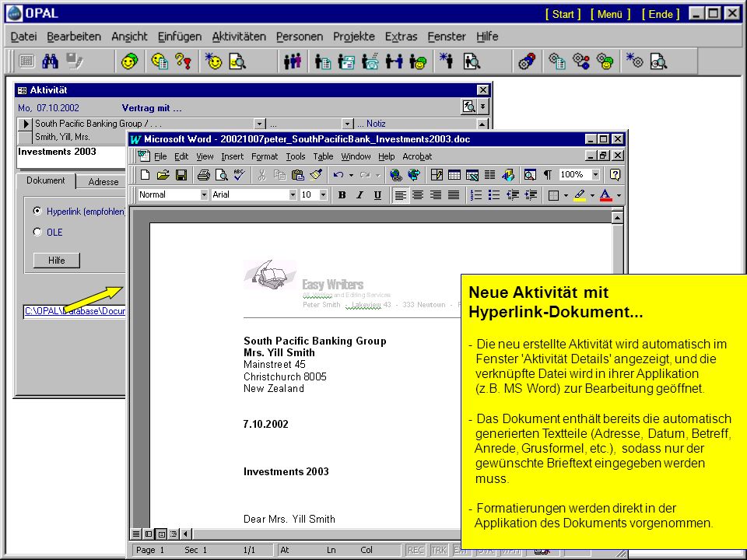Click the binoculars search icon in OPAL toolbar
Image resolution: width=747 pixels, height=560 pixels.
click(50, 61)
